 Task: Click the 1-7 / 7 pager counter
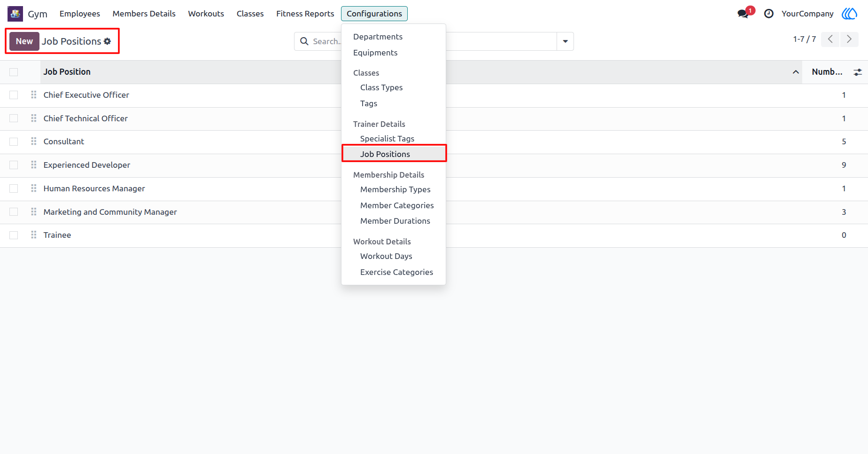tap(805, 39)
